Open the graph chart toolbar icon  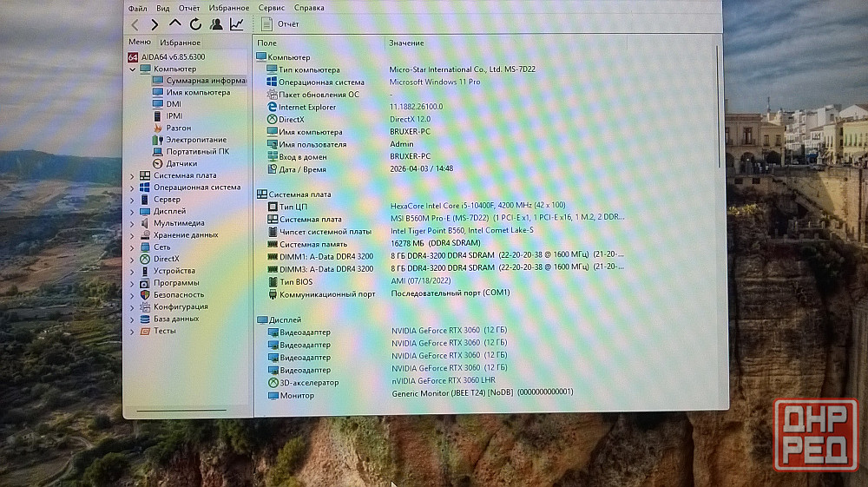coord(236,24)
